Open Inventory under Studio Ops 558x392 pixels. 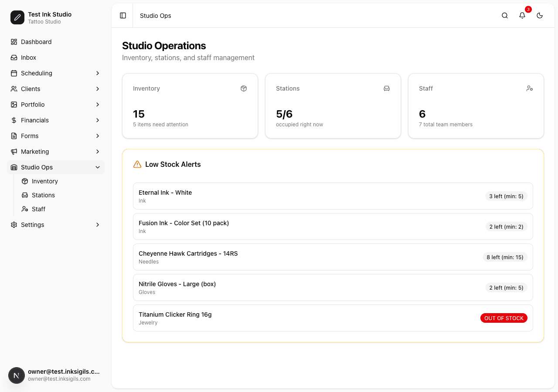(44, 181)
